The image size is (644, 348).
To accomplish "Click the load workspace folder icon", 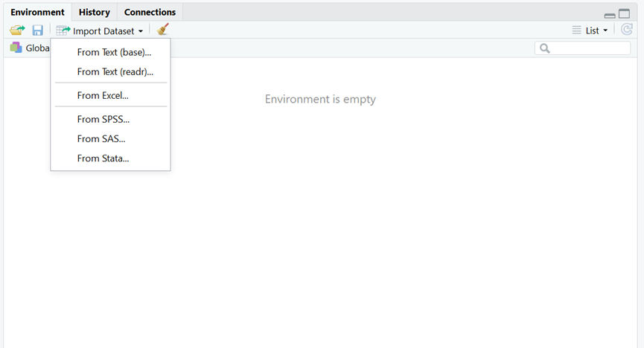I will pyautogui.click(x=17, y=30).
